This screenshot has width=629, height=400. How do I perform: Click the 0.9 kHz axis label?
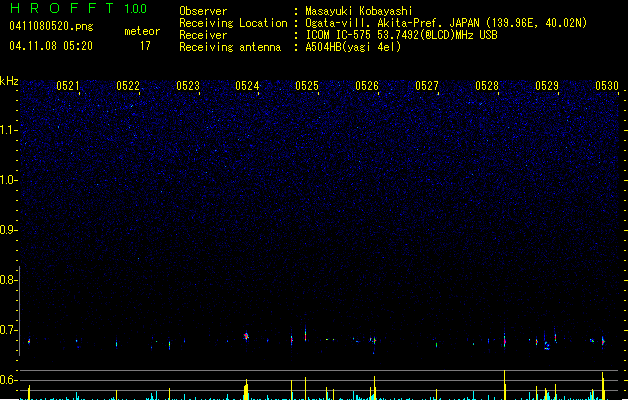[8, 230]
